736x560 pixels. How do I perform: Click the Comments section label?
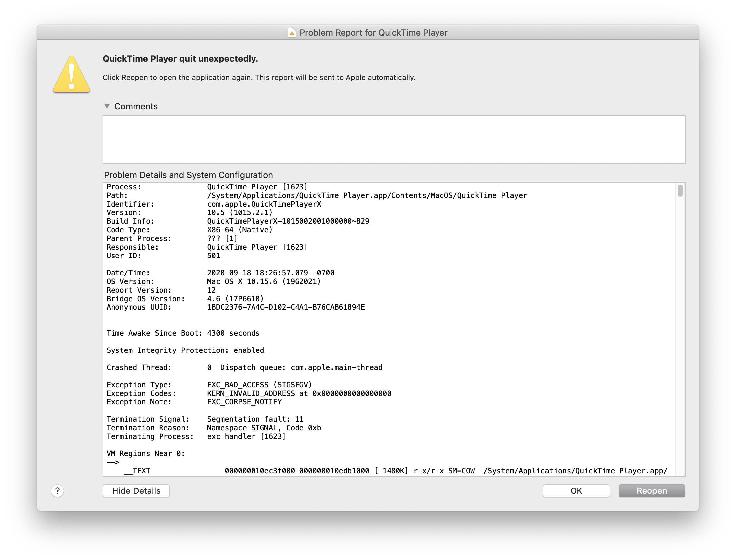[x=136, y=106]
